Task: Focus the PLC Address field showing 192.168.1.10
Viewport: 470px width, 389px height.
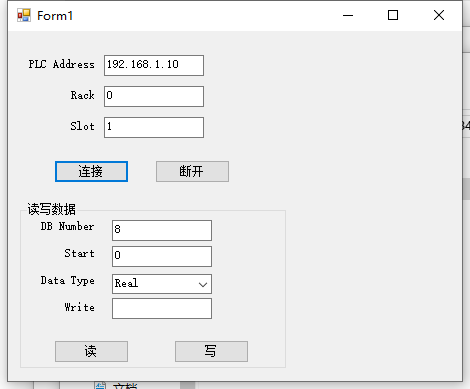Action: [154, 65]
